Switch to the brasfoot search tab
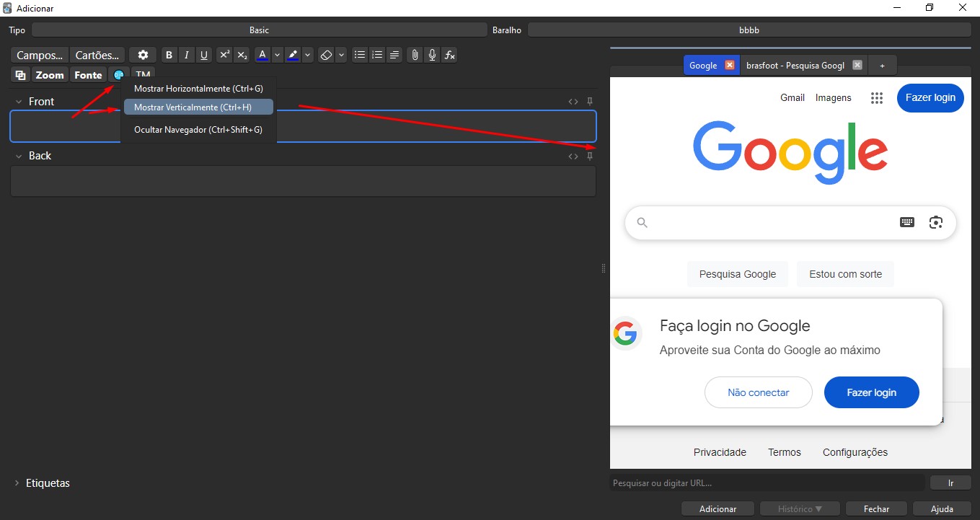Viewport: 980px width, 520px height. tap(795, 65)
